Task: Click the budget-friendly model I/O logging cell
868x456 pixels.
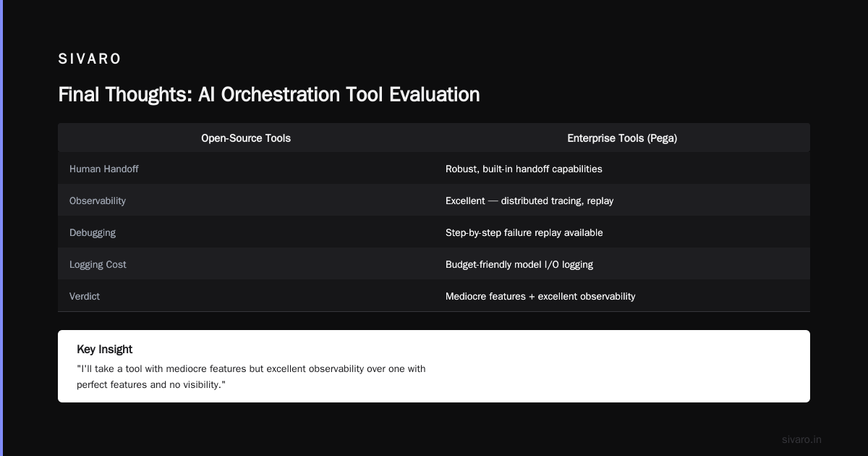Action: 519,264
